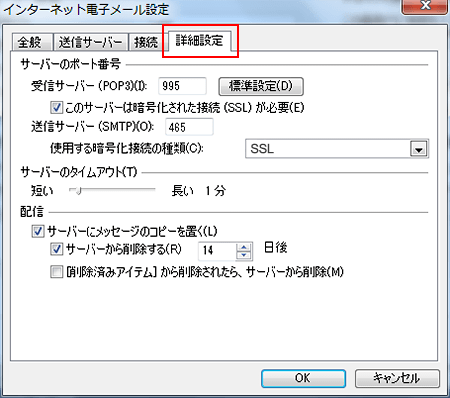Click the 詳細設定 tab
The image size is (450, 398).
199,41
